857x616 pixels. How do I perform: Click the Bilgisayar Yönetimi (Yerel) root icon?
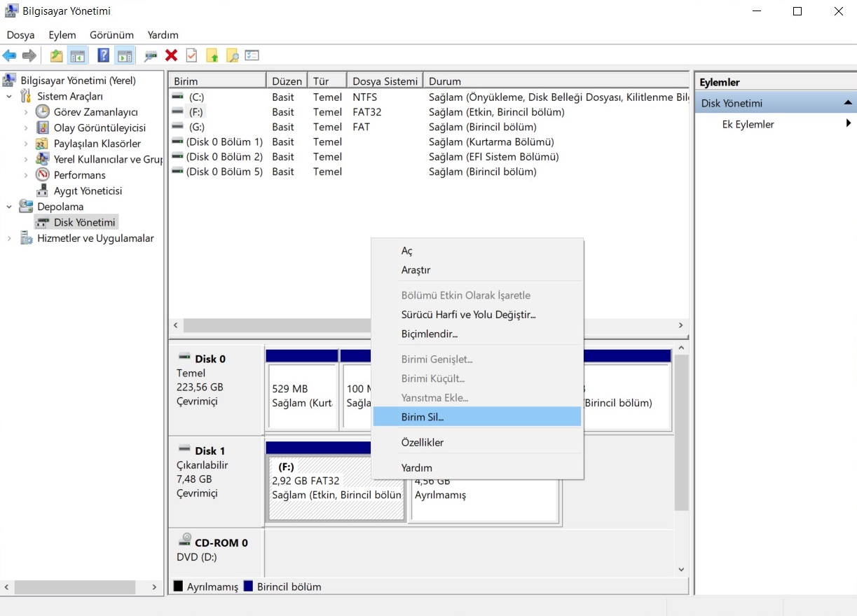(x=10, y=80)
